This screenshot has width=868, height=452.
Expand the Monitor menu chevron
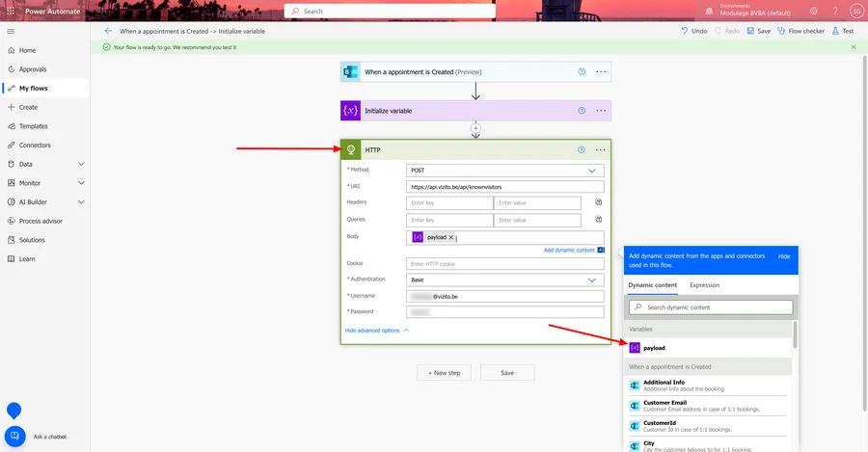pyautogui.click(x=81, y=183)
